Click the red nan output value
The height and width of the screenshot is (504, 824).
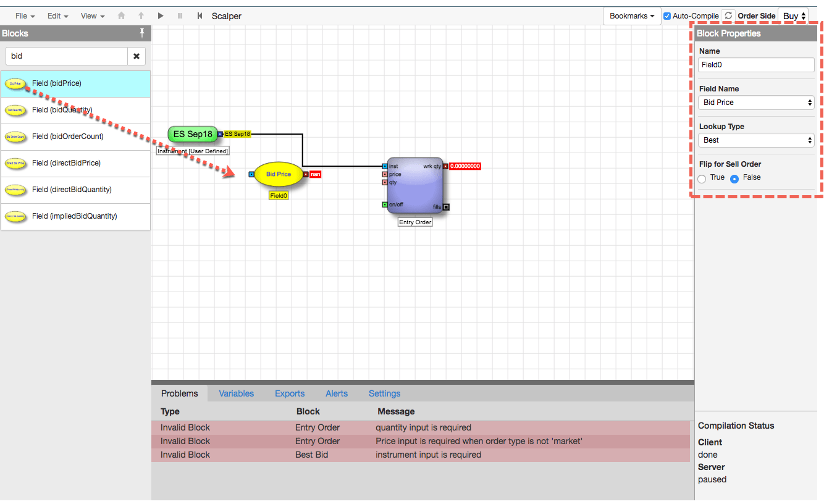pos(315,174)
